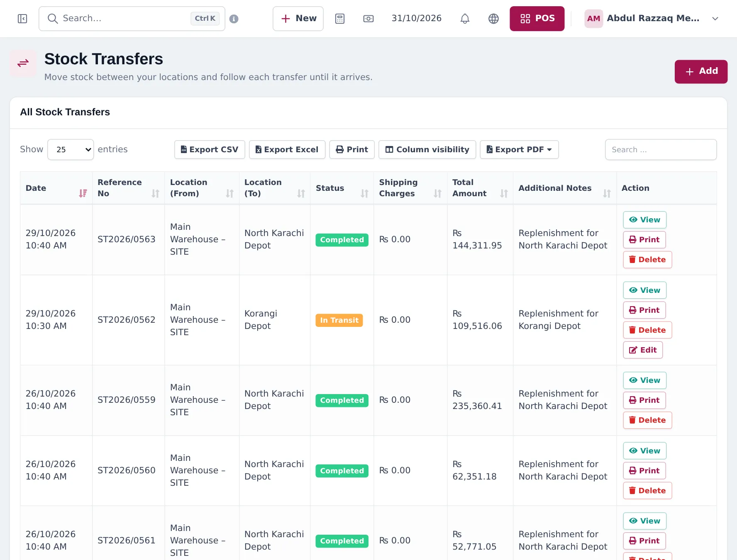Click the search info icon
Viewport: 737px width, 560px height.
(x=234, y=19)
